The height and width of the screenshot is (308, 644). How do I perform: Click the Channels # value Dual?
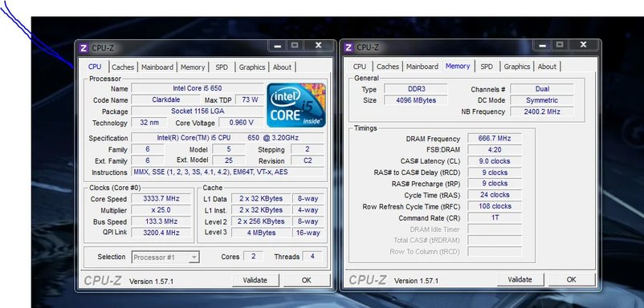542,89
